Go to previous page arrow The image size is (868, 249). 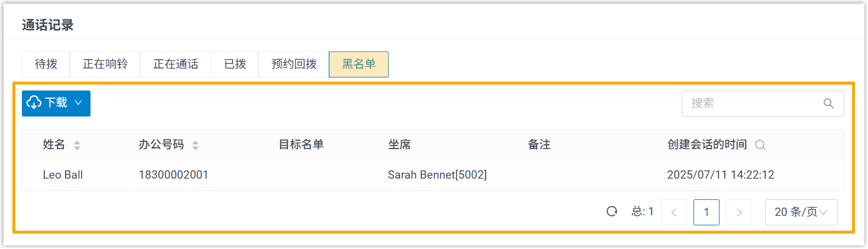pyautogui.click(x=674, y=212)
